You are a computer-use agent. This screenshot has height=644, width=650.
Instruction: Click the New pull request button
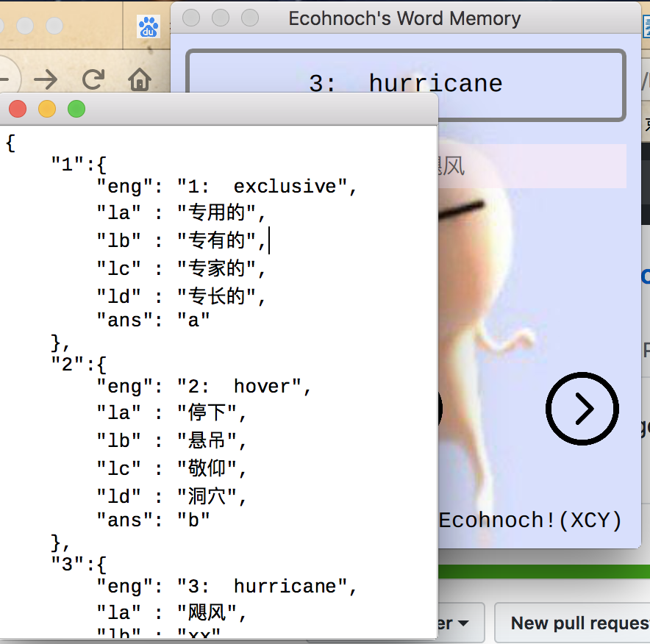tap(574, 623)
